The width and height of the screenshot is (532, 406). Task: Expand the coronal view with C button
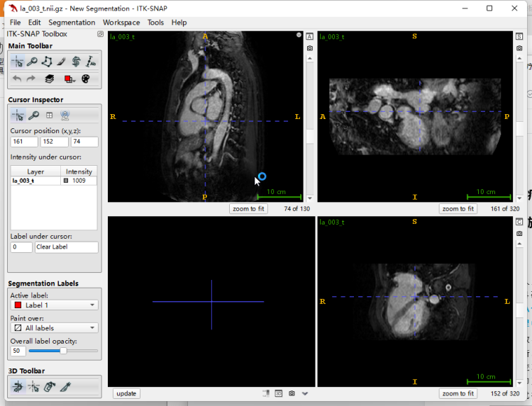pyautogui.click(x=519, y=222)
